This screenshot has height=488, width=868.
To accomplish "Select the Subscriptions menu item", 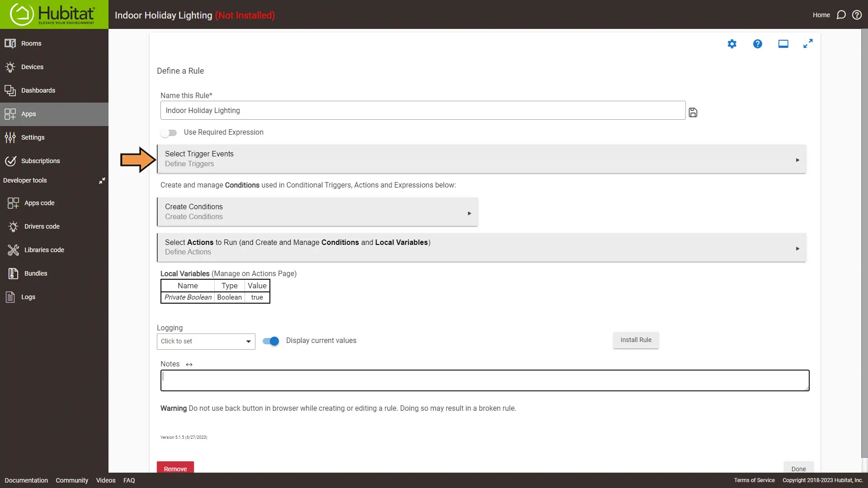I will 41,161.
